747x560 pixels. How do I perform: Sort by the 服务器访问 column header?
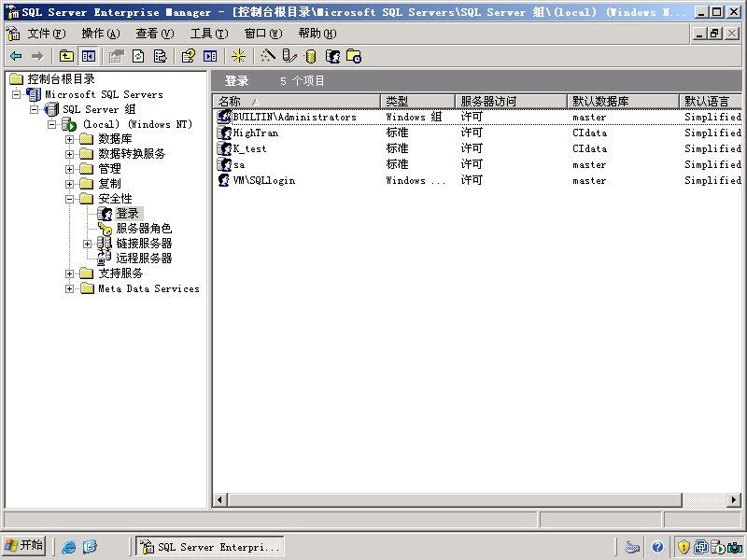[x=511, y=101]
